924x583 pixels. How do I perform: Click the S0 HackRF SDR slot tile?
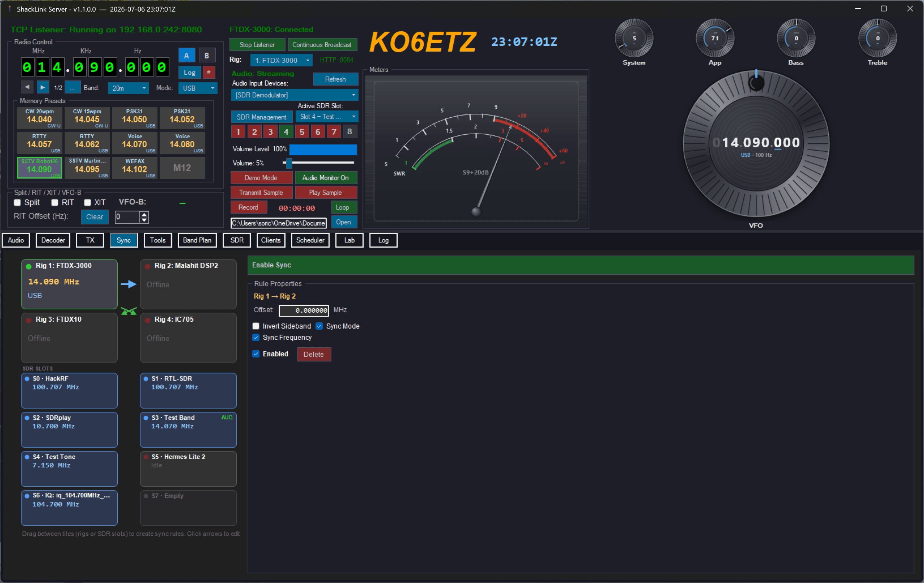coord(69,390)
